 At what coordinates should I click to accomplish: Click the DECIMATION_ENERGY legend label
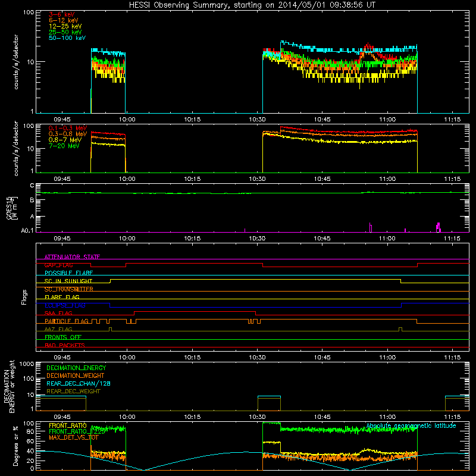(x=76, y=368)
